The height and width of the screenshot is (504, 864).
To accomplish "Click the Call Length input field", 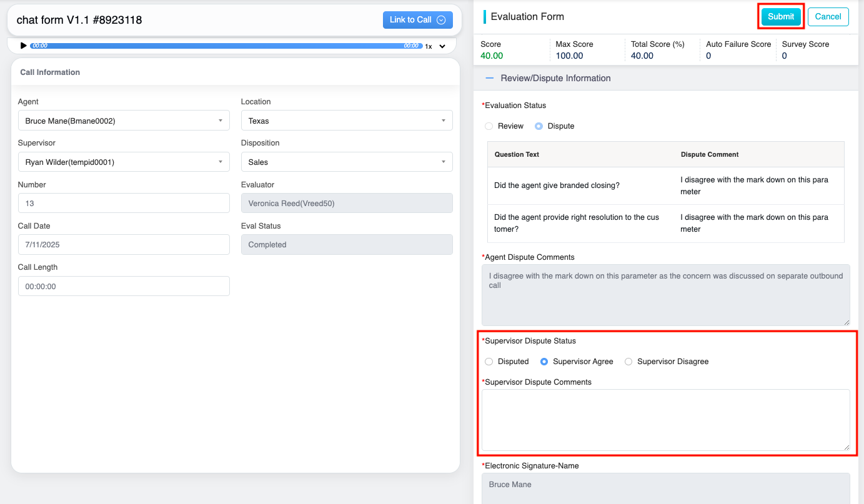I will click(x=124, y=287).
